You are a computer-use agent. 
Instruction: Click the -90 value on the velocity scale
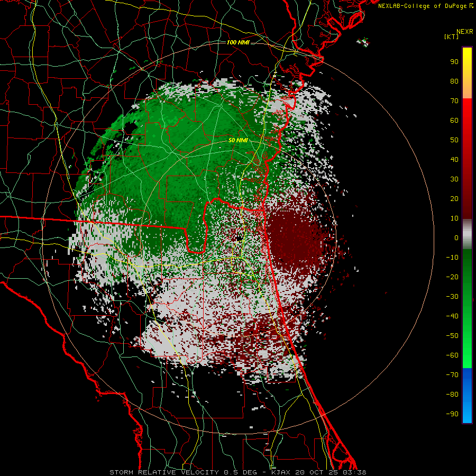tap(452, 414)
